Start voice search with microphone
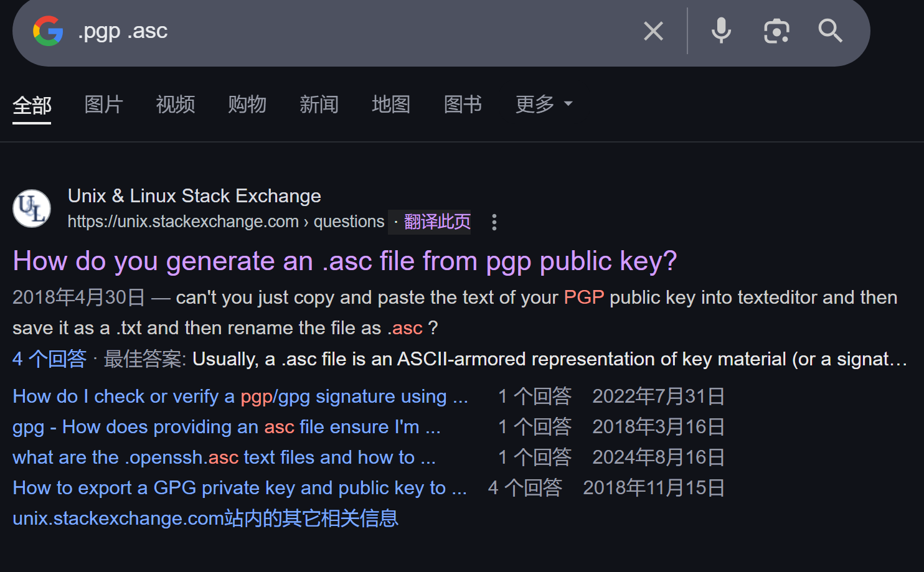 721,31
